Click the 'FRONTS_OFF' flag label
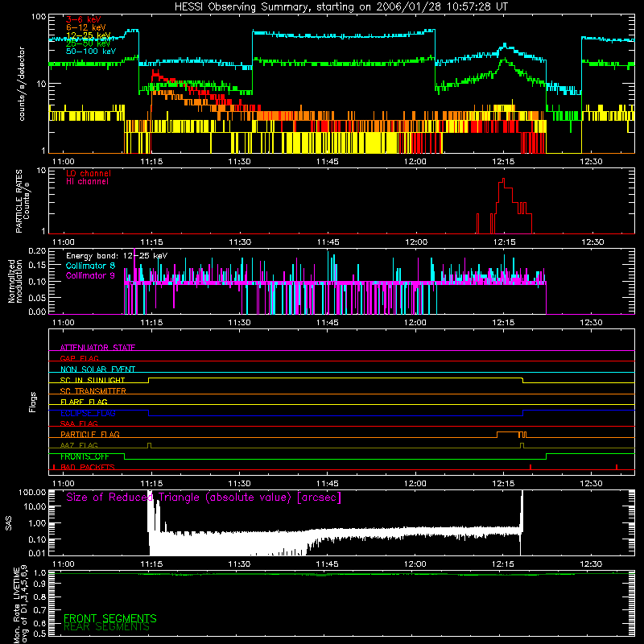644x644 pixels. (85, 456)
